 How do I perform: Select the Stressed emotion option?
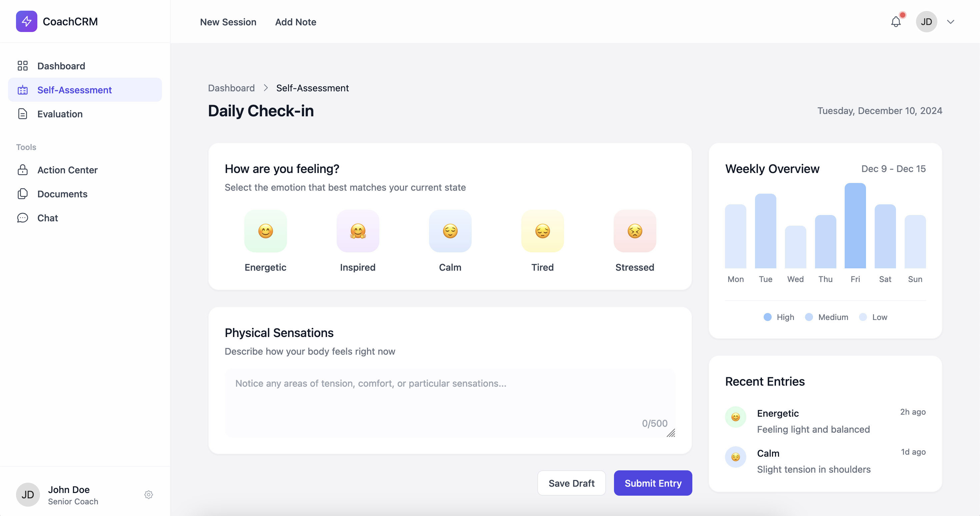click(x=635, y=240)
